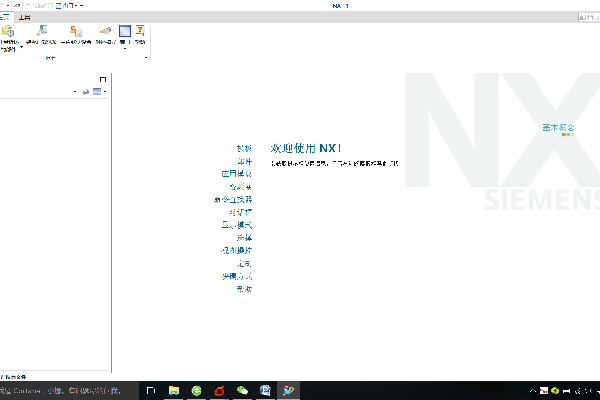Click the 基本概念 link near NX logo
This screenshot has width=600, height=400.
tap(558, 128)
